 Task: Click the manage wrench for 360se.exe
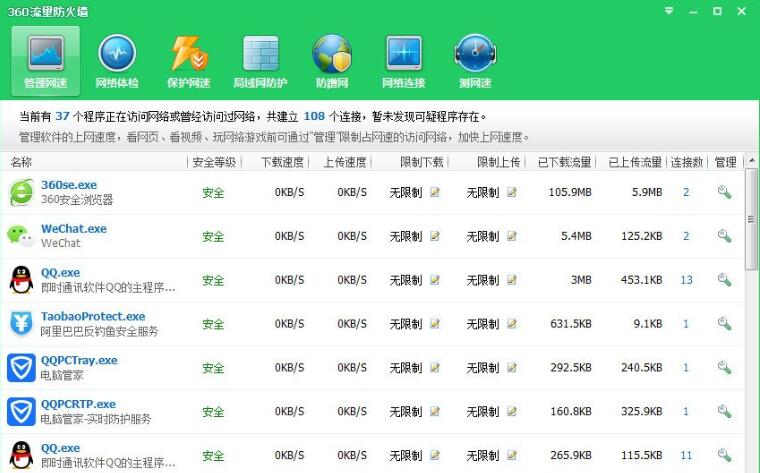tap(725, 192)
